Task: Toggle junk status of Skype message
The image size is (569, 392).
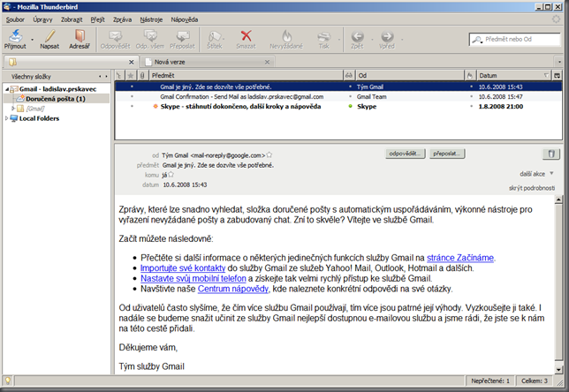Action: click(x=472, y=106)
